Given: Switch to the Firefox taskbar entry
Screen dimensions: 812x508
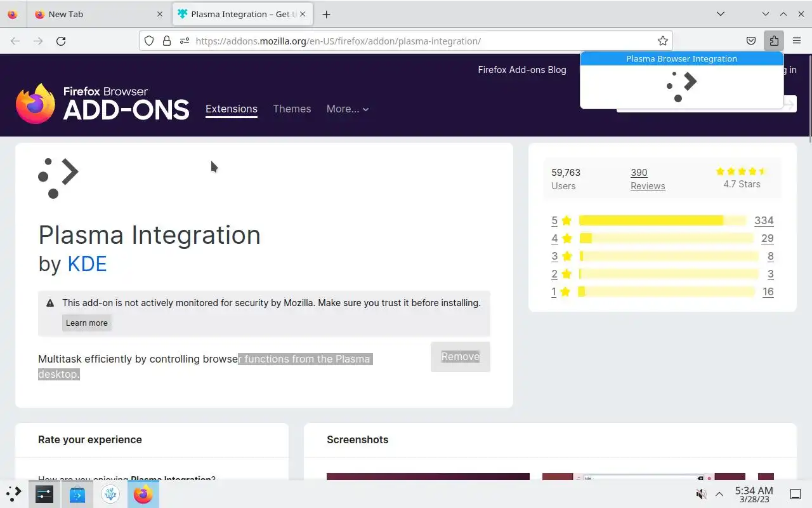Looking at the screenshot, I should [143, 494].
